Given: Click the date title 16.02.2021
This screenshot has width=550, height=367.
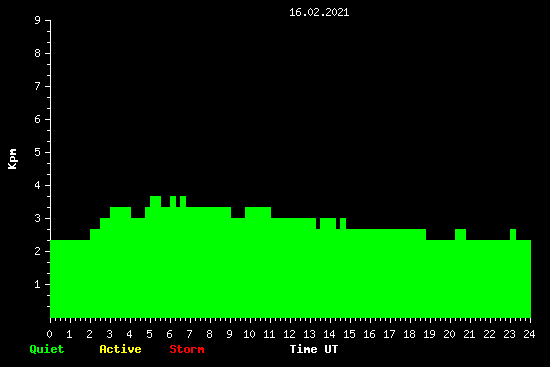Looking at the screenshot, I should [319, 12].
